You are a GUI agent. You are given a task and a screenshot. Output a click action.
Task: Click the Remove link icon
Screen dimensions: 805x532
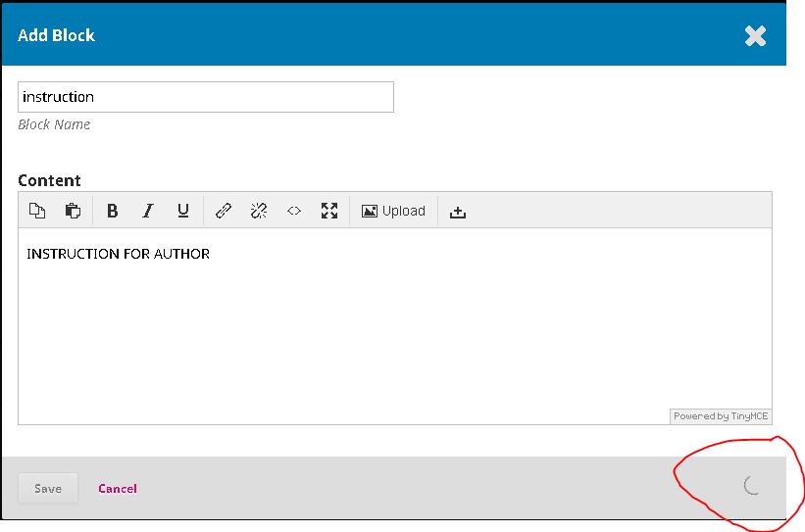[259, 211]
